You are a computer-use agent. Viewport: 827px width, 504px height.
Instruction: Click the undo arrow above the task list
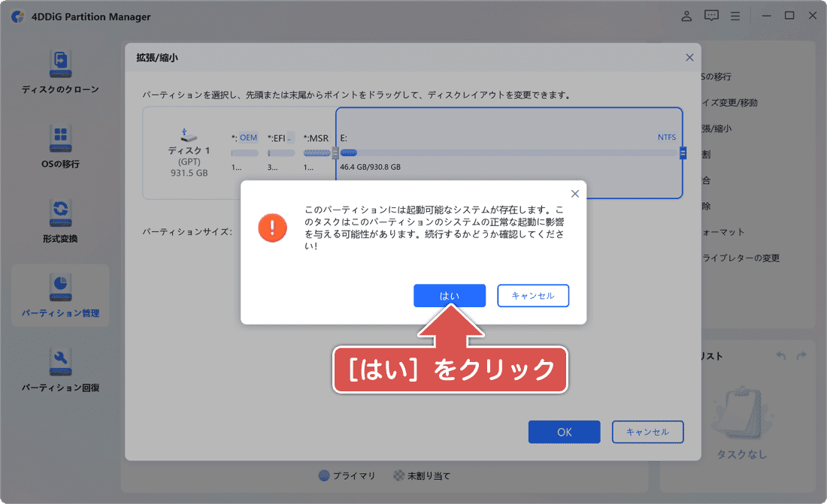coord(780,356)
